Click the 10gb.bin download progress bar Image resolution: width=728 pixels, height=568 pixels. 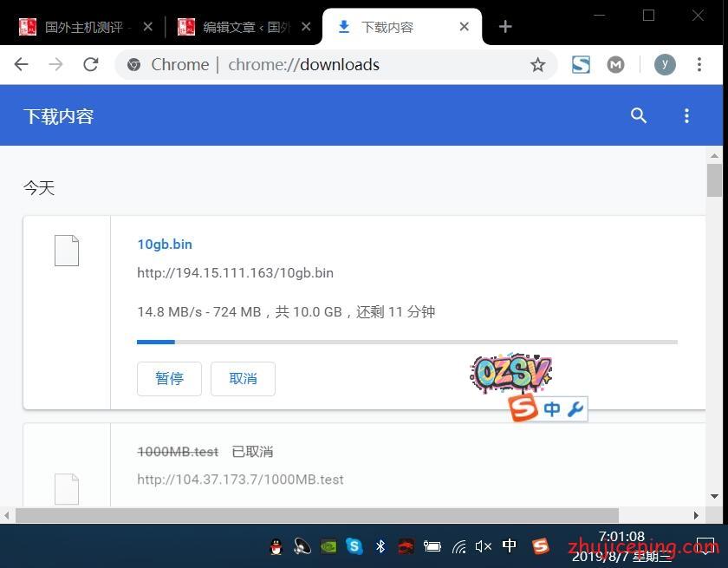coord(406,342)
